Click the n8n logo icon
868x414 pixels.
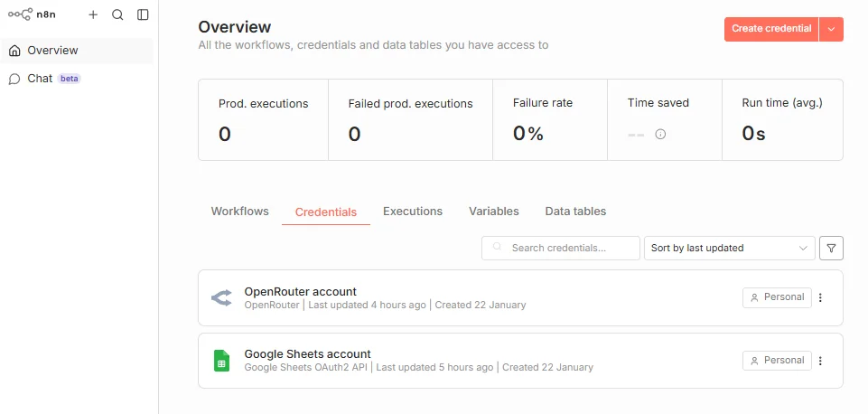pos(20,14)
